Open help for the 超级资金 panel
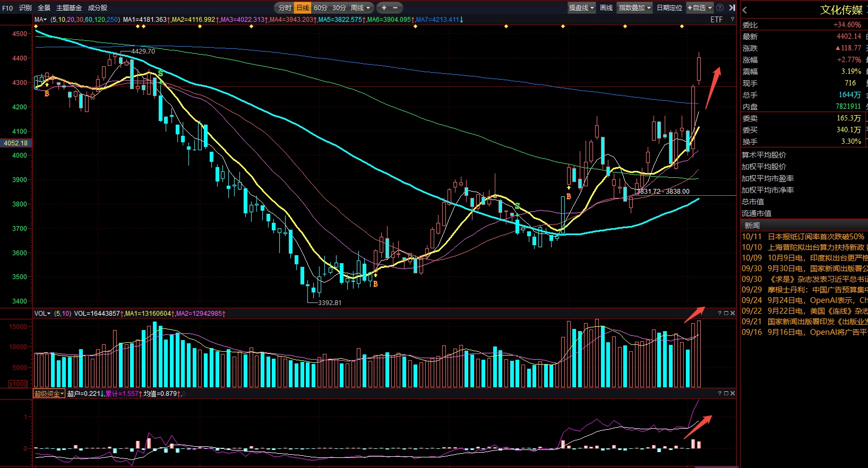 coord(720,394)
